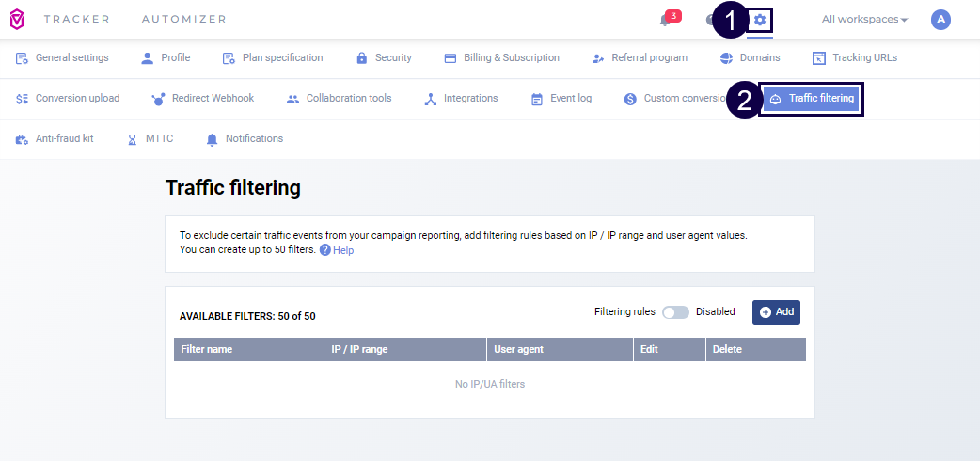Click the Filter name column header
The height and width of the screenshot is (461, 980).
coord(248,350)
